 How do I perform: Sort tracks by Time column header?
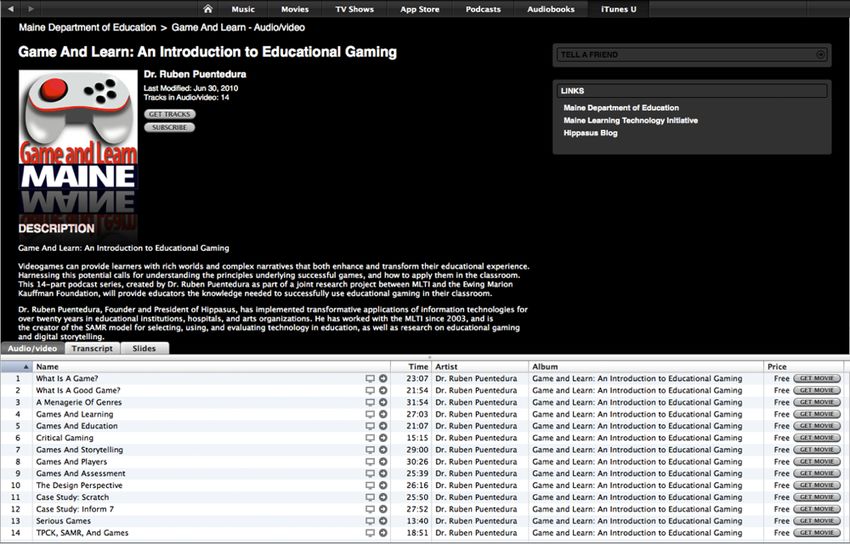[411, 367]
